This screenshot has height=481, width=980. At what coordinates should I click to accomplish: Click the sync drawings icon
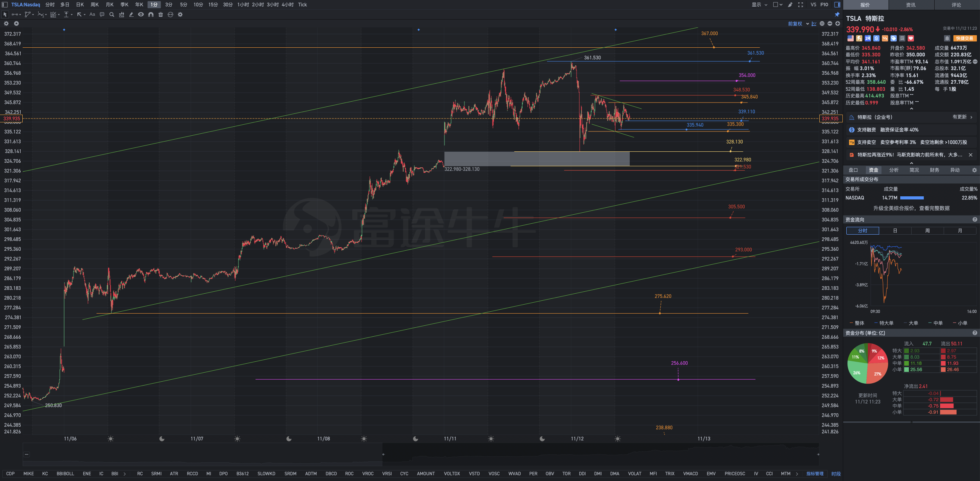170,14
